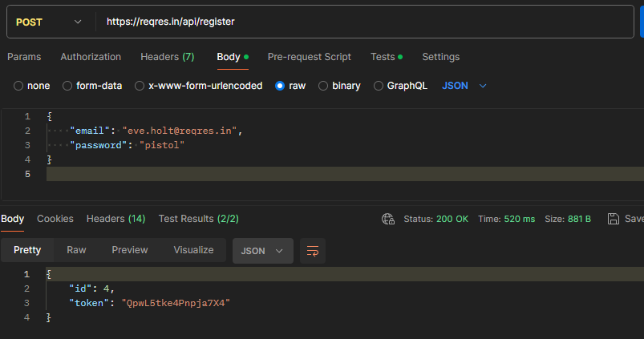
Task: Select the response Body tab
Action: pos(12,219)
